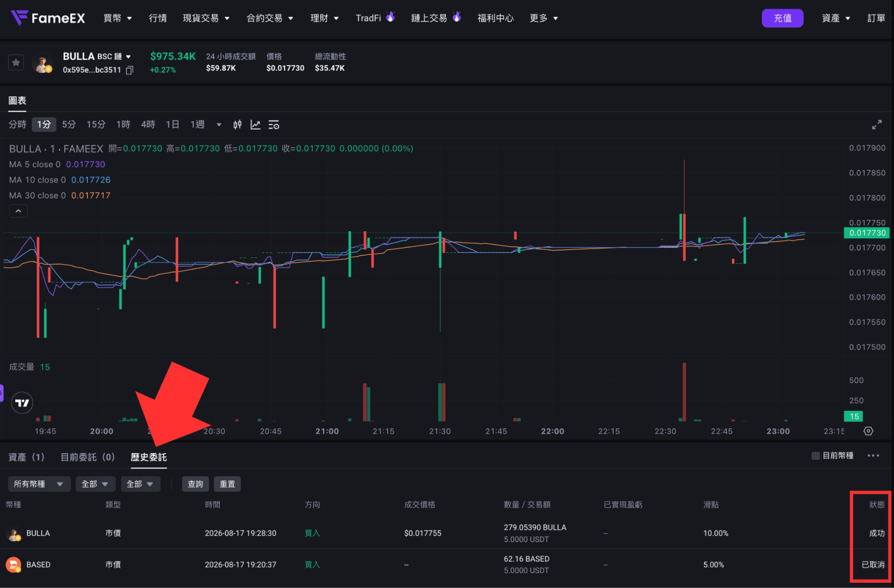
Task: Expand more timeframe options arrow
Action: point(219,125)
